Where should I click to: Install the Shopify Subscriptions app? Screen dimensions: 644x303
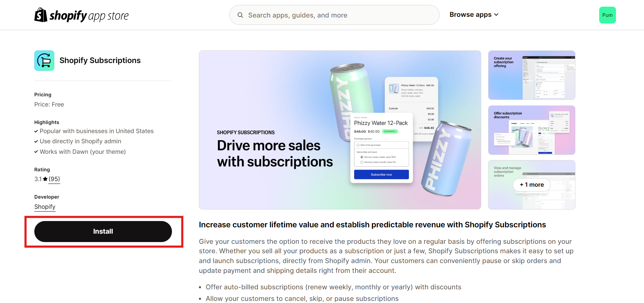[x=103, y=232]
